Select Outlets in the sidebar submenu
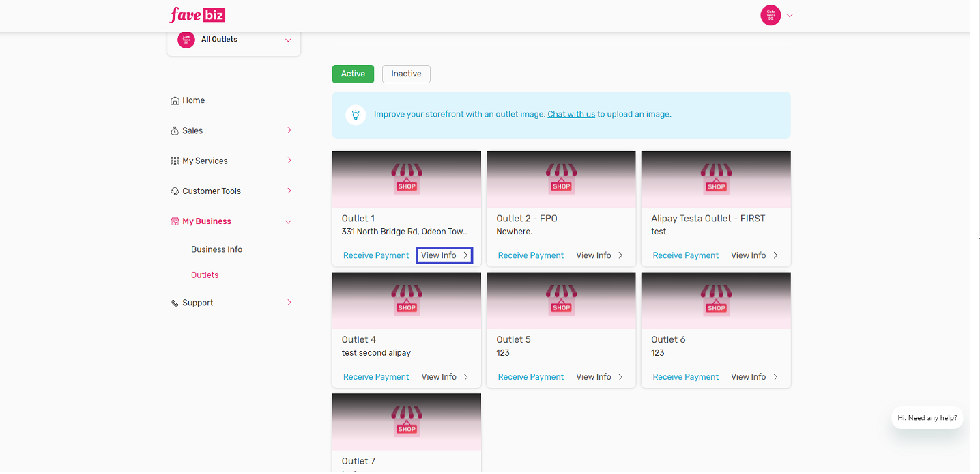This screenshot has width=980, height=474. [x=205, y=275]
